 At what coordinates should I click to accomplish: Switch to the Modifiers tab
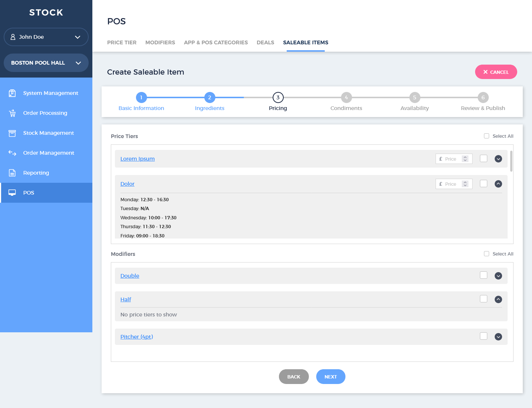pyautogui.click(x=160, y=42)
